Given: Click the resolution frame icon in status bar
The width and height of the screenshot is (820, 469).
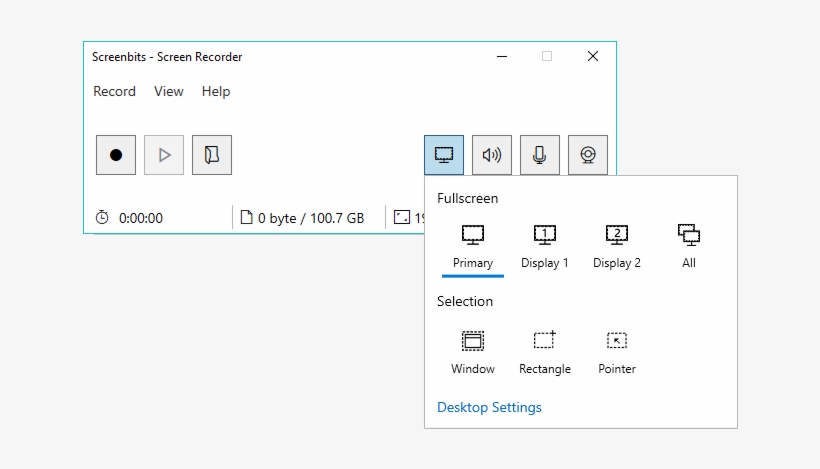Looking at the screenshot, I should coord(402,217).
